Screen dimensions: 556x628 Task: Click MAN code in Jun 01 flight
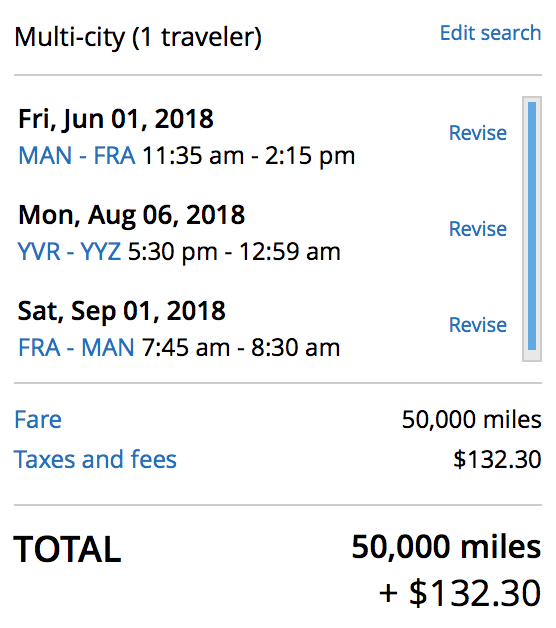tap(45, 155)
